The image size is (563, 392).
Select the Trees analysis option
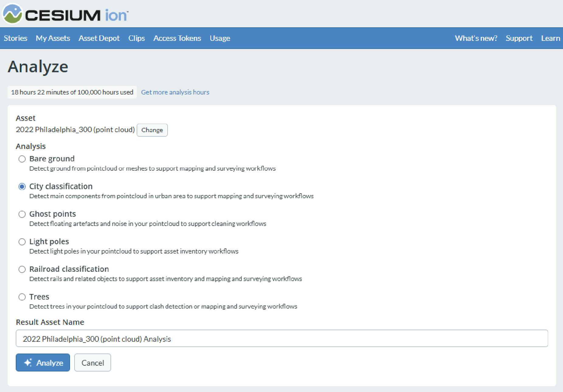click(x=22, y=297)
